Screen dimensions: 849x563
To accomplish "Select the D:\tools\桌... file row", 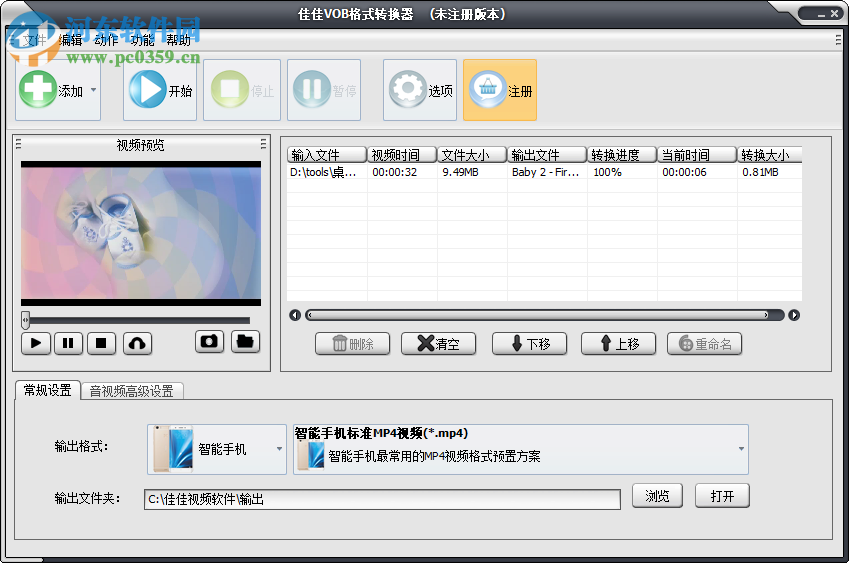I will pos(544,172).
